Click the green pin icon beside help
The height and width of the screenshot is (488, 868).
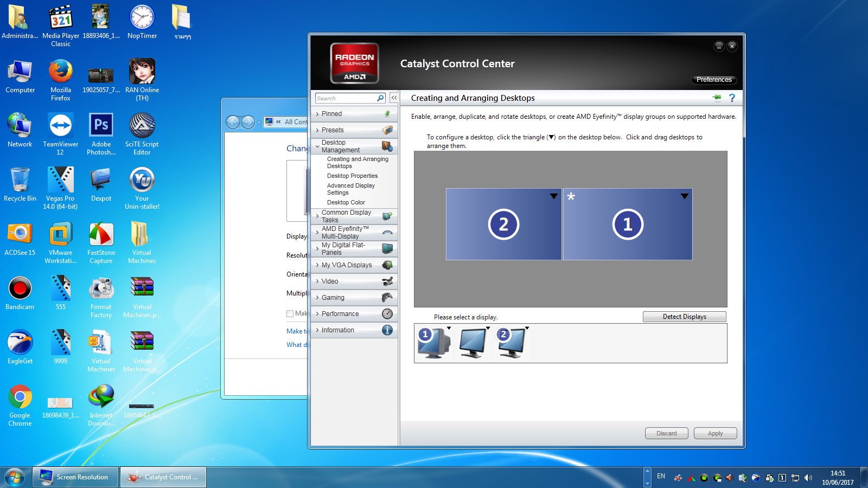[x=717, y=98]
